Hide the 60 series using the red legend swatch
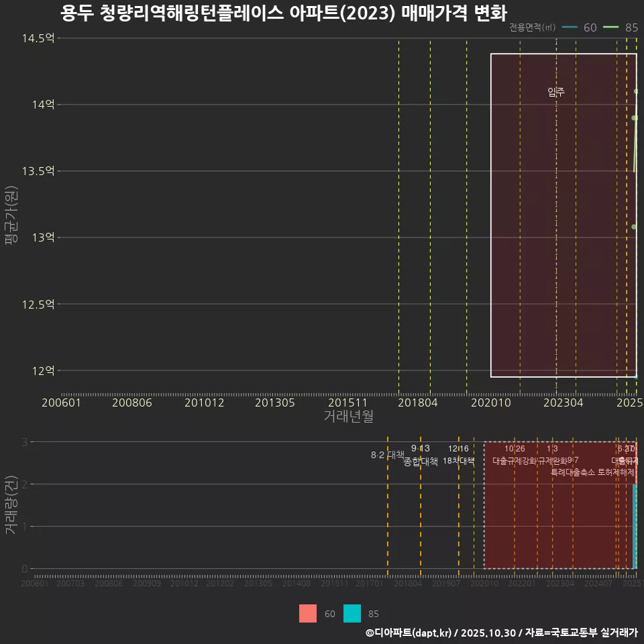644x644 pixels. (308, 614)
